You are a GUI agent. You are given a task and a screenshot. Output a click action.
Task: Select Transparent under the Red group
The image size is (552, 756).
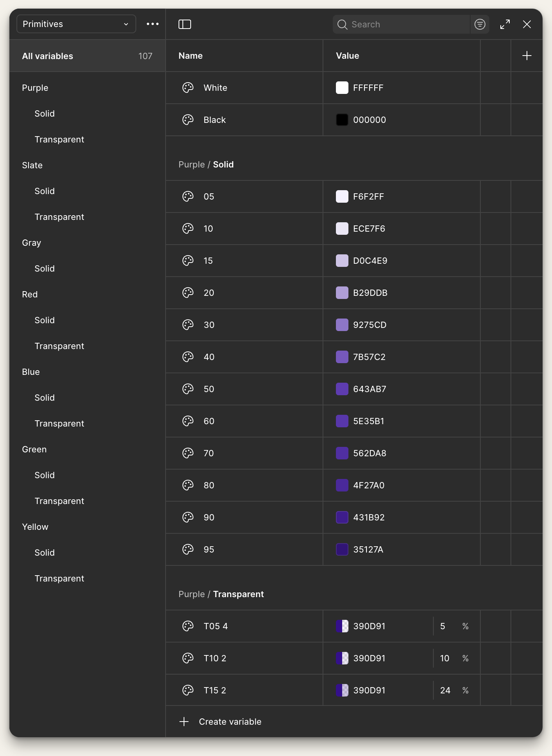(59, 346)
